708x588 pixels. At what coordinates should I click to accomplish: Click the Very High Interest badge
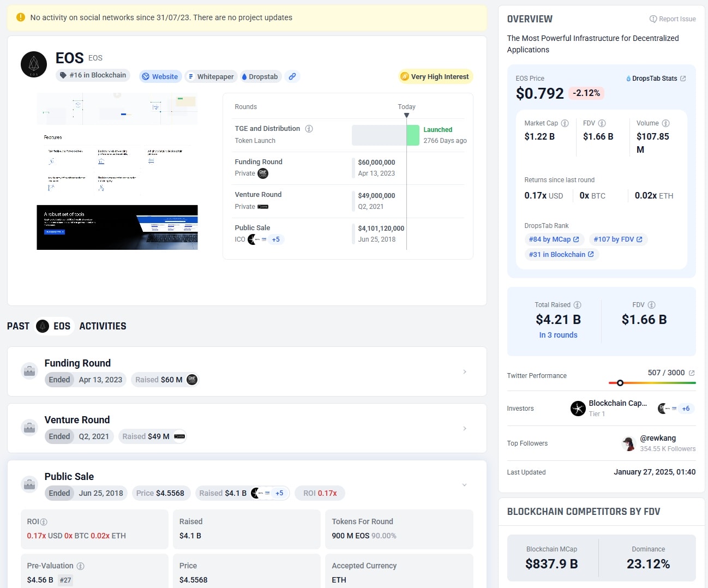pos(435,76)
